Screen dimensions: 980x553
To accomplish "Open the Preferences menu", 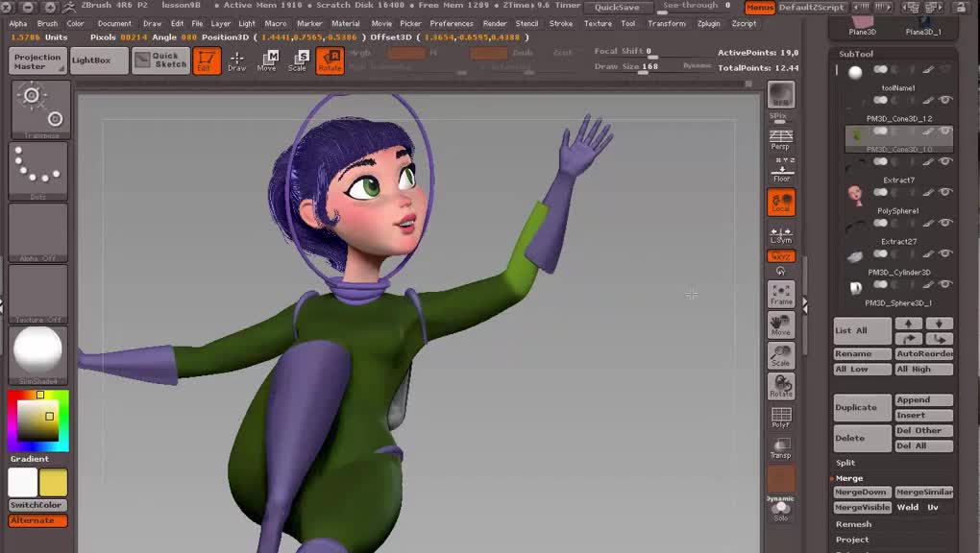I will (452, 24).
